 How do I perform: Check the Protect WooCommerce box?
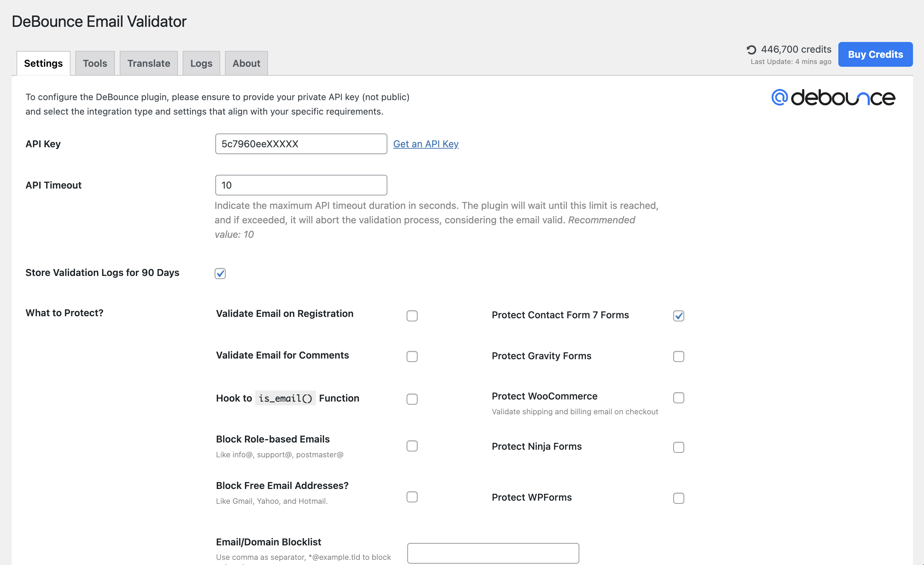(x=679, y=398)
